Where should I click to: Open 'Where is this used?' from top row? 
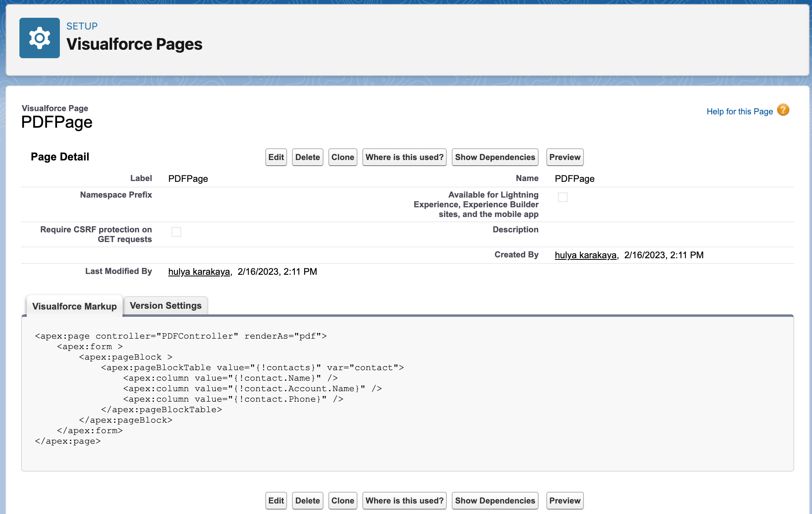pos(404,157)
